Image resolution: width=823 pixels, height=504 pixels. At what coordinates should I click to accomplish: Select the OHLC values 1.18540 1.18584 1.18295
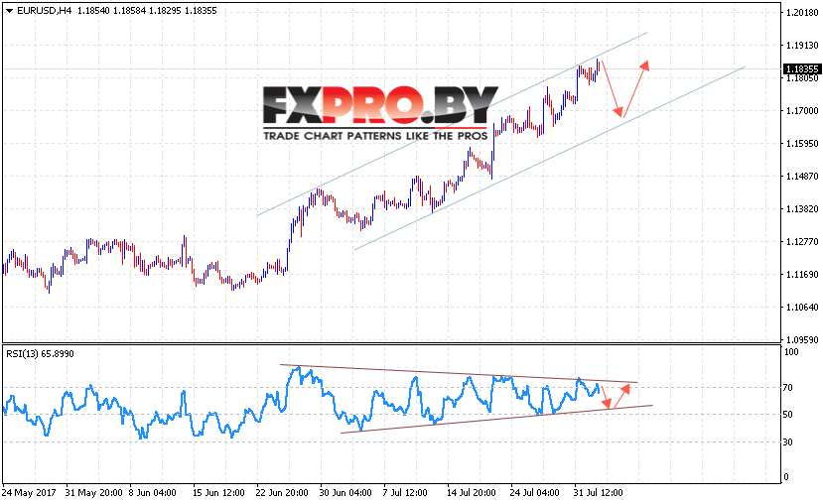tap(129, 11)
